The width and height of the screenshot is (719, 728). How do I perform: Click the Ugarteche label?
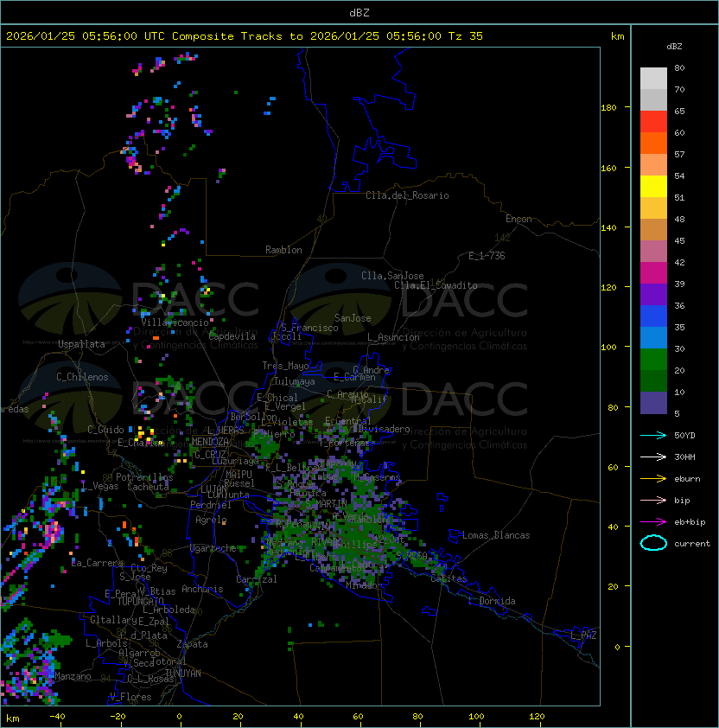[213, 548]
